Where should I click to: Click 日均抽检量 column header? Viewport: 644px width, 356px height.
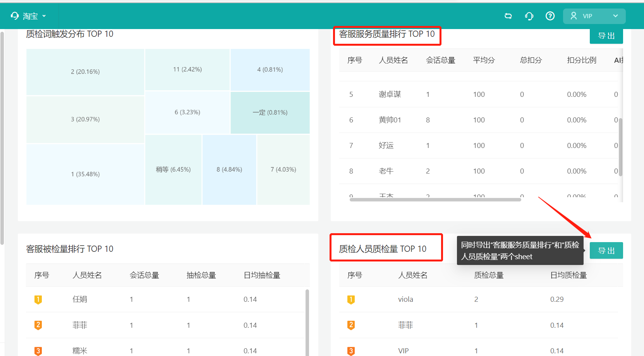pyautogui.click(x=262, y=275)
